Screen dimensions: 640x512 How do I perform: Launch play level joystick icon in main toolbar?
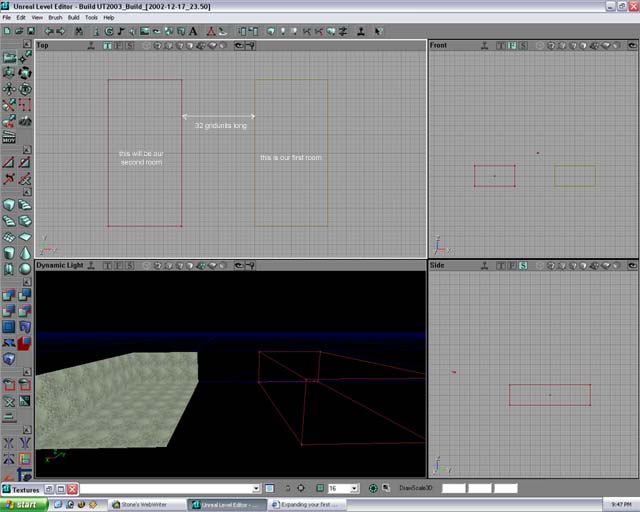[x=361, y=31]
